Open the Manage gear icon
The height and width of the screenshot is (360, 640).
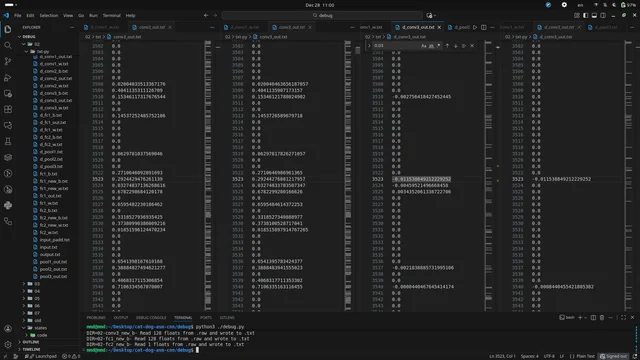[8, 344]
